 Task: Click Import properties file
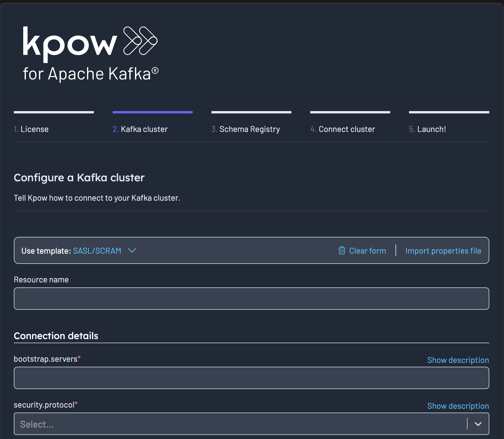[x=443, y=251]
